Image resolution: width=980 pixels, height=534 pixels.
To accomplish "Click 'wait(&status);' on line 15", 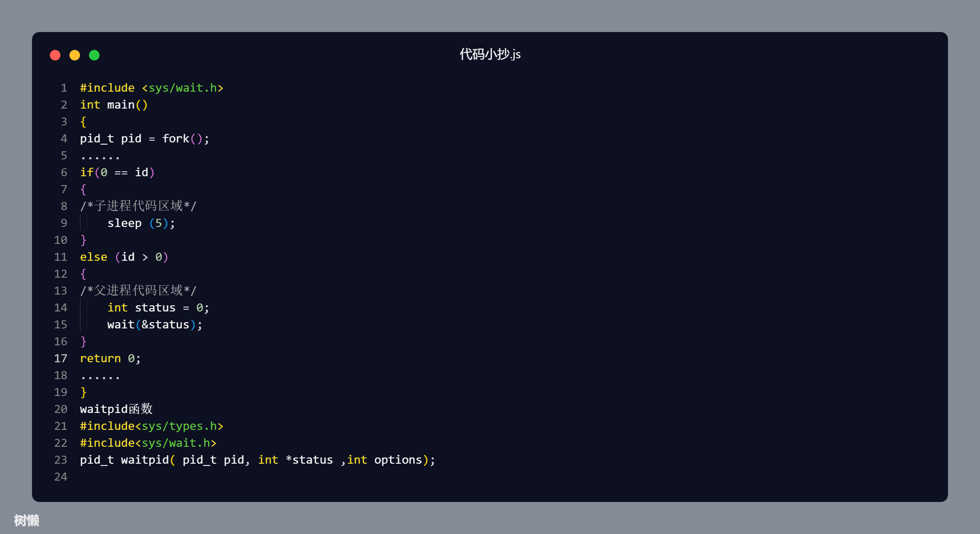I will tap(155, 325).
